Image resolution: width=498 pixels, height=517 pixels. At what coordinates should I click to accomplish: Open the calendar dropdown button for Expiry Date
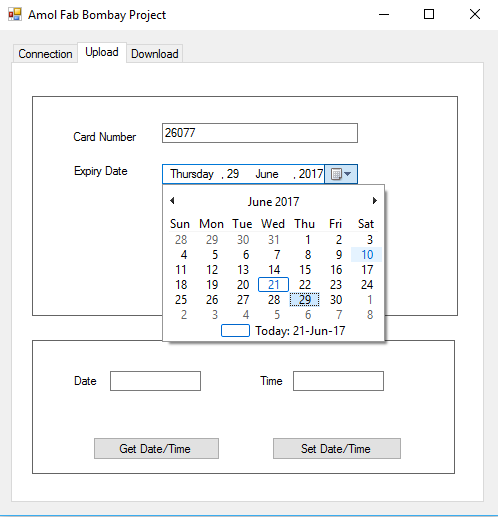[341, 174]
